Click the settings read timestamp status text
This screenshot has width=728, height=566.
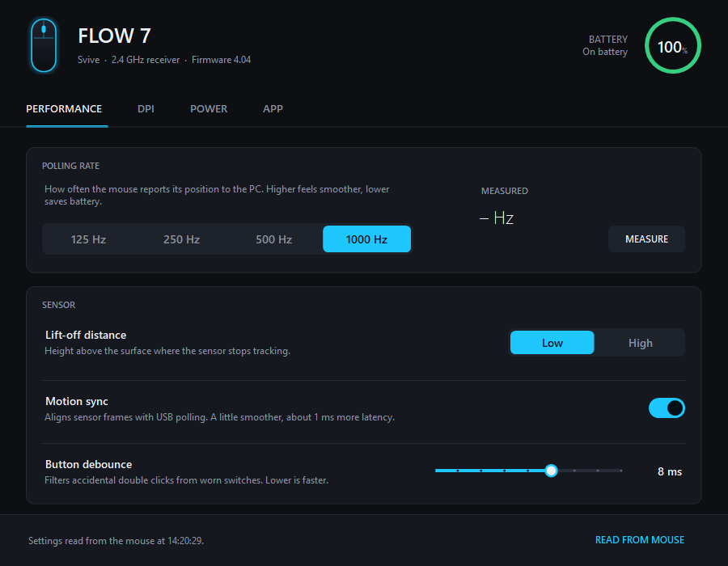116,541
